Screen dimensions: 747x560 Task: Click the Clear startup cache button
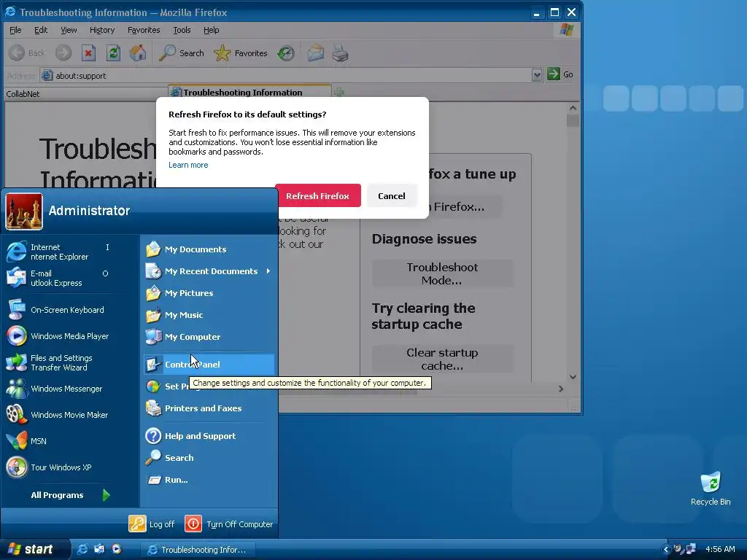(x=443, y=359)
